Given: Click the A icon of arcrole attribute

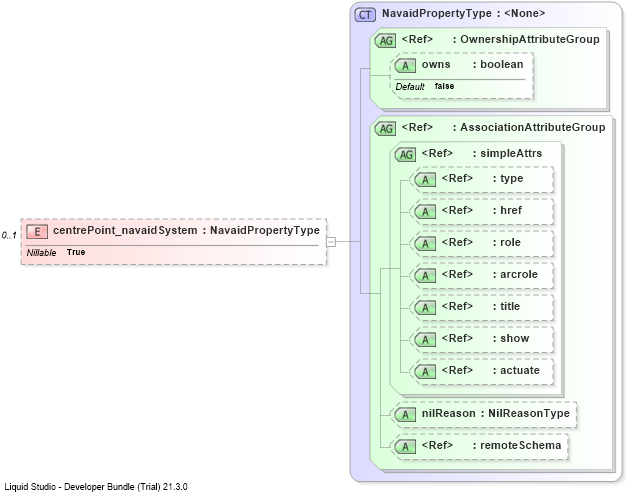Looking at the screenshot, I should pos(425,276).
